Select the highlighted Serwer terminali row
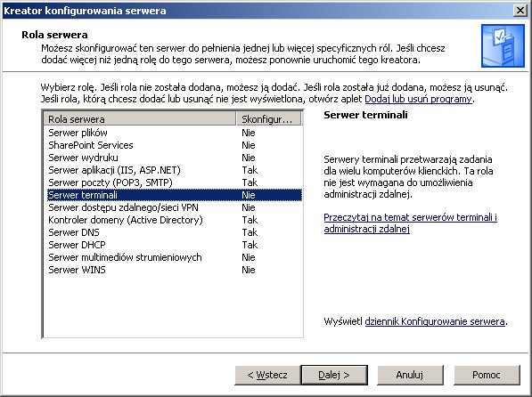The height and width of the screenshot is (397, 532). tap(175, 195)
